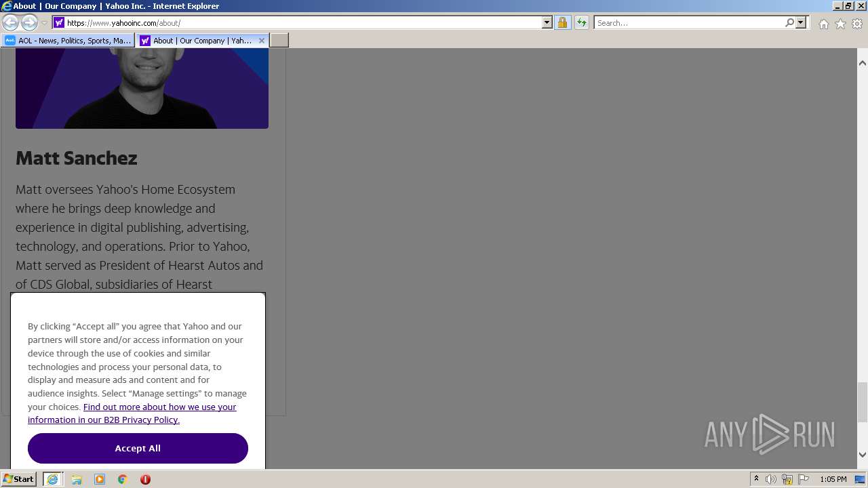868x488 pixels.
Task: Click the magnifier search icon
Action: click(x=789, y=22)
